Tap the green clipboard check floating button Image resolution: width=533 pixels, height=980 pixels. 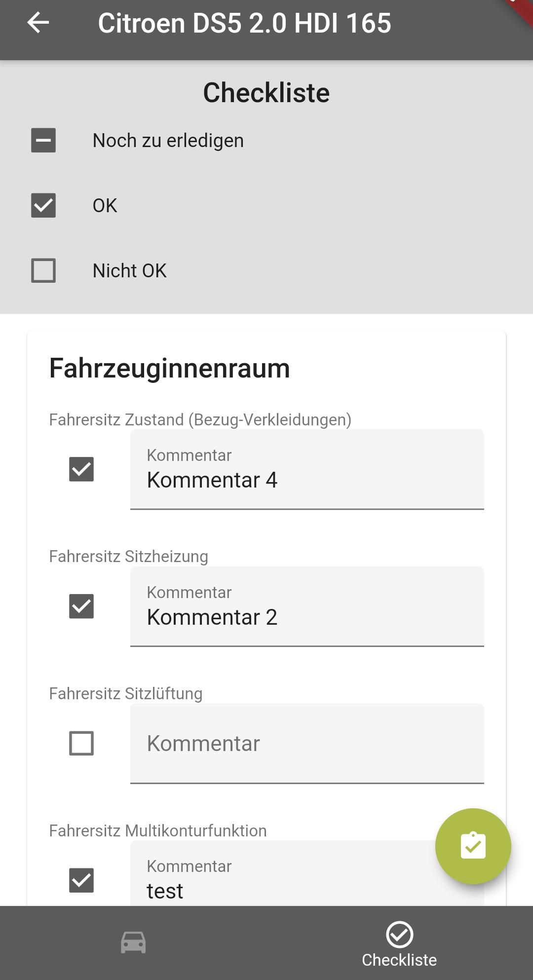pos(473,846)
